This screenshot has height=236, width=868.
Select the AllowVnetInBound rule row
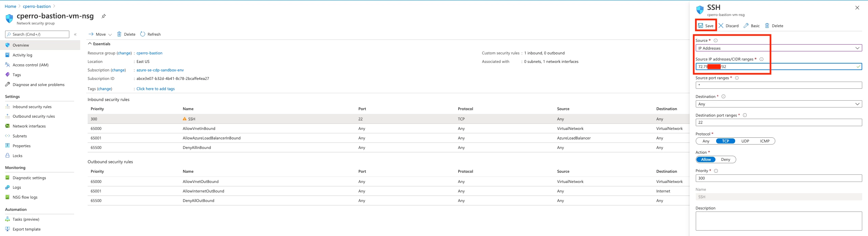[x=388, y=129]
